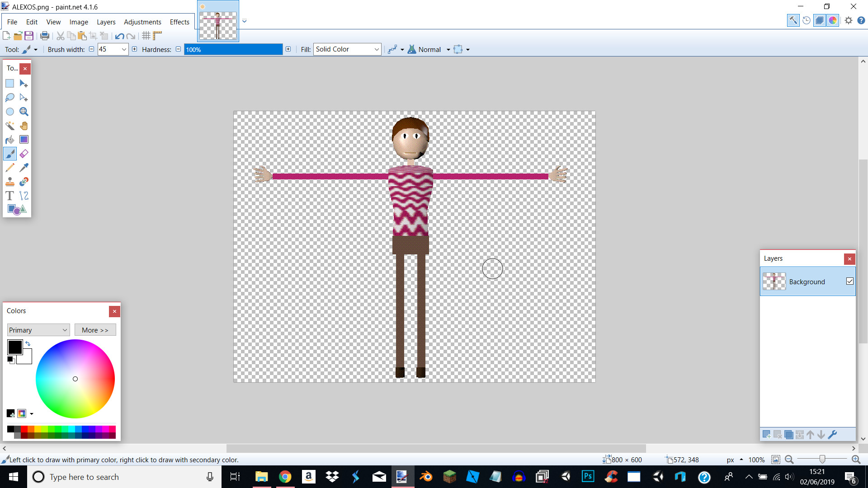This screenshot has width=868, height=488.
Task: Toggle the Layers window button
Action: pyautogui.click(x=819, y=20)
